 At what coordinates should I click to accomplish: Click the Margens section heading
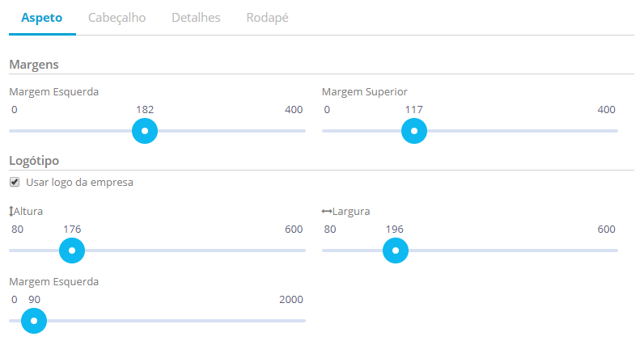point(34,64)
